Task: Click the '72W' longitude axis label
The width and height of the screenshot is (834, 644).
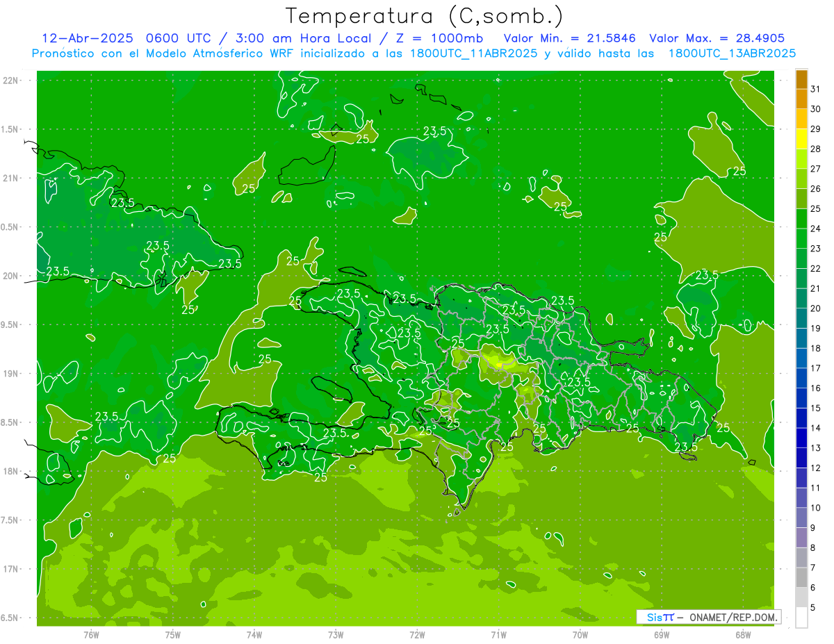Action: coord(417,634)
